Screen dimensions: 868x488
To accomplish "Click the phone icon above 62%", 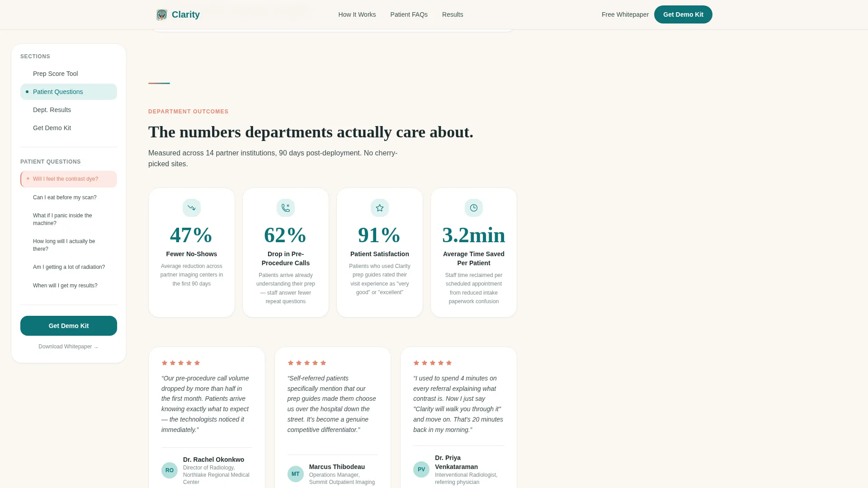I will tap(286, 208).
